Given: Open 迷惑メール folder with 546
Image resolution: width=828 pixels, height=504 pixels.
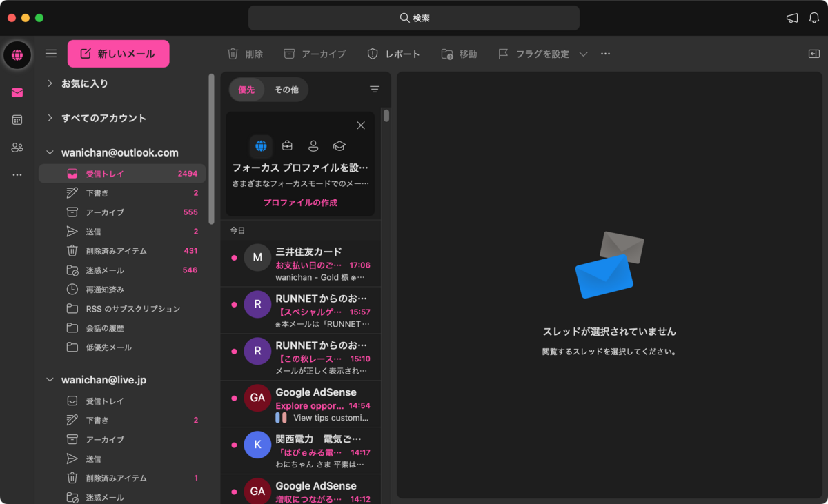Looking at the screenshot, I should pyautogui.click(x=122, y=270).
